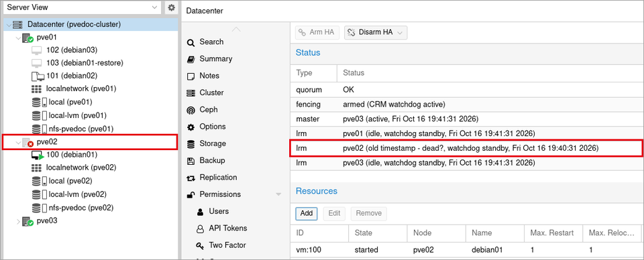Screen dimensions: 644x260
Task: Click the localnetwork (pve01) grid icon
Action: click(36, 89)
